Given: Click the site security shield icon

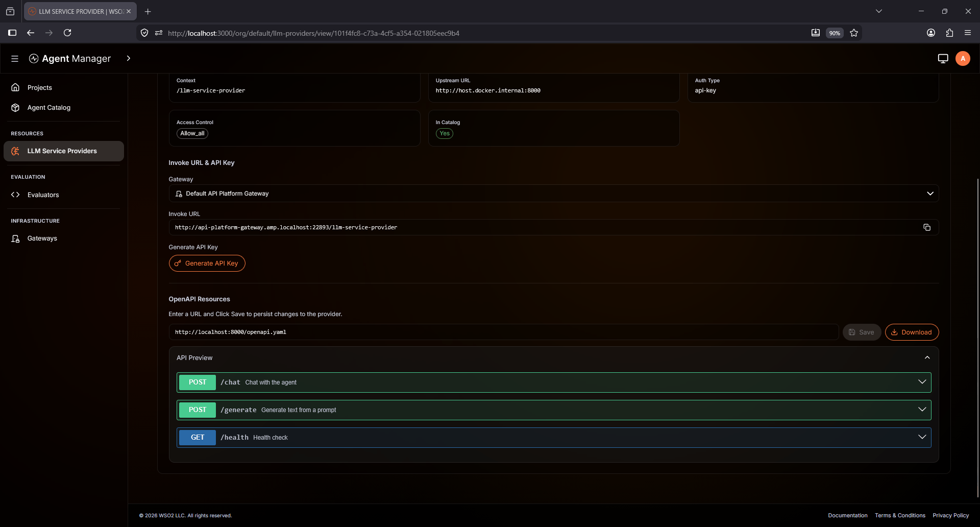Looking at the screenshot, I should point(144,33).
